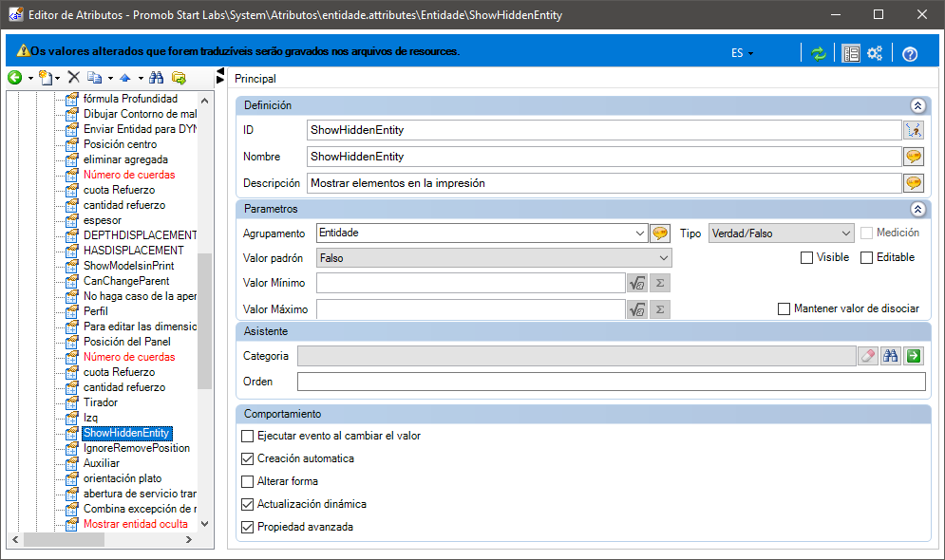Click the translate bubble beside Descripción
945x560 pixels.
[x=914, y=183]
